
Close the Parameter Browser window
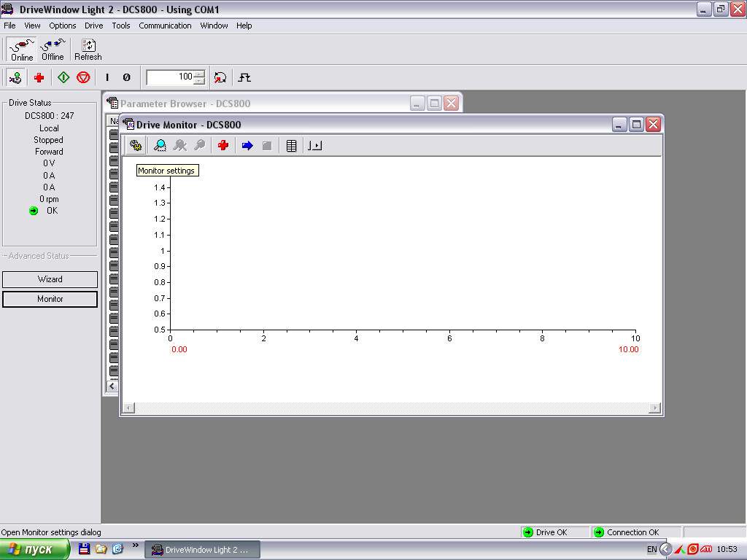(x=451, y=104)
